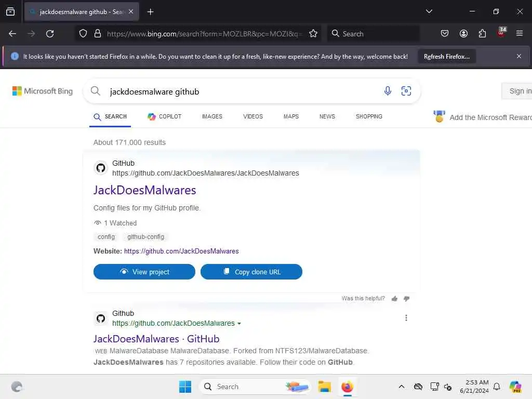Open extension icon with 34 badge

click(501, 33)
